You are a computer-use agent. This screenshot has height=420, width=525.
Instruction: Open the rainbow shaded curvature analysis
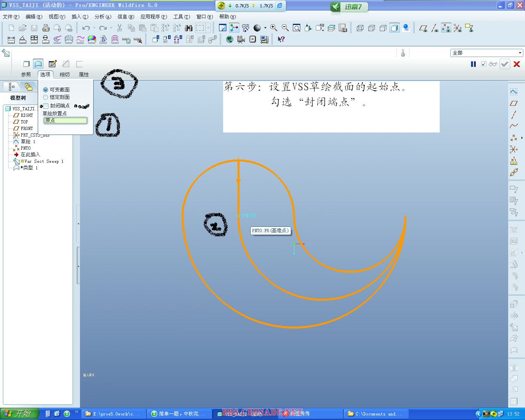(x=92, y=39)
